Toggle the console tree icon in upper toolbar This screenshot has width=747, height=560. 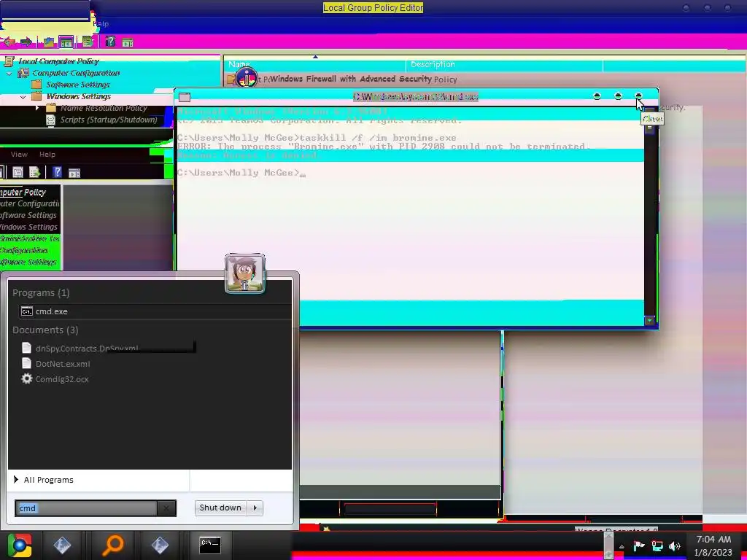(66, 42)
